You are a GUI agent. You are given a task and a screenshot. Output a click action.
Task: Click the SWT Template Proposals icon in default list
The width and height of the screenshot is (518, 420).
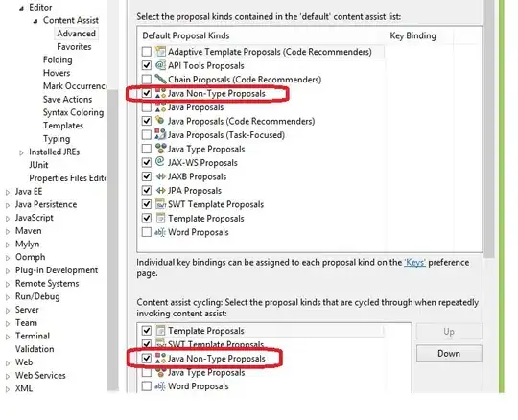[x=160, y=204]
